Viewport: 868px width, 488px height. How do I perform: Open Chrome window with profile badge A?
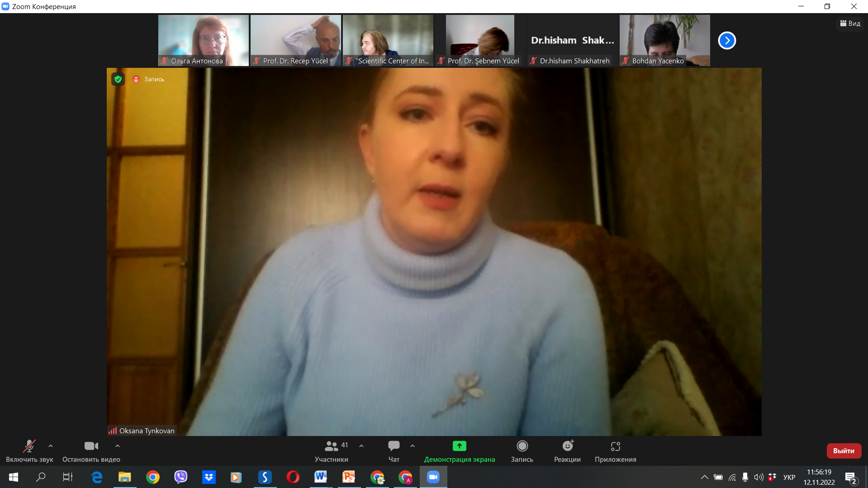pos(405,477)
